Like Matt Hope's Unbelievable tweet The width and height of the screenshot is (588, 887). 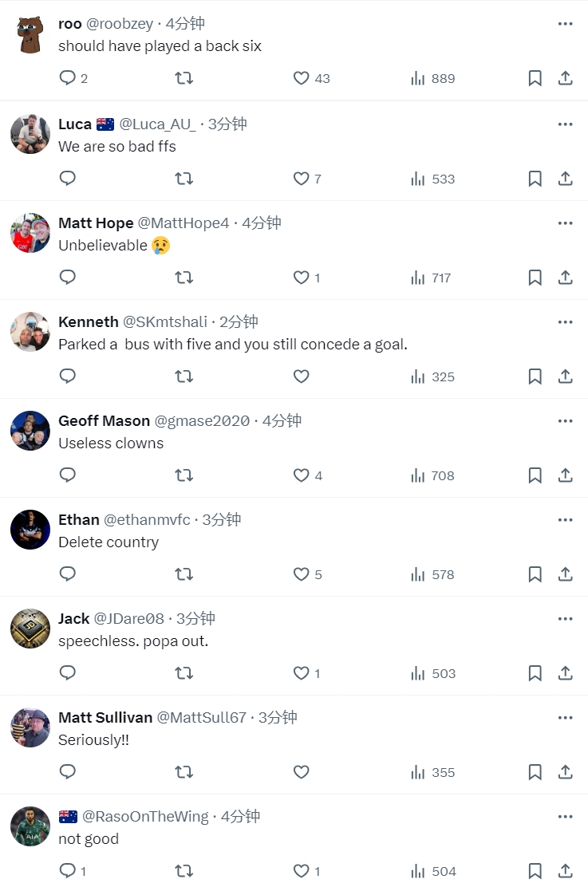tap(301, 278)
